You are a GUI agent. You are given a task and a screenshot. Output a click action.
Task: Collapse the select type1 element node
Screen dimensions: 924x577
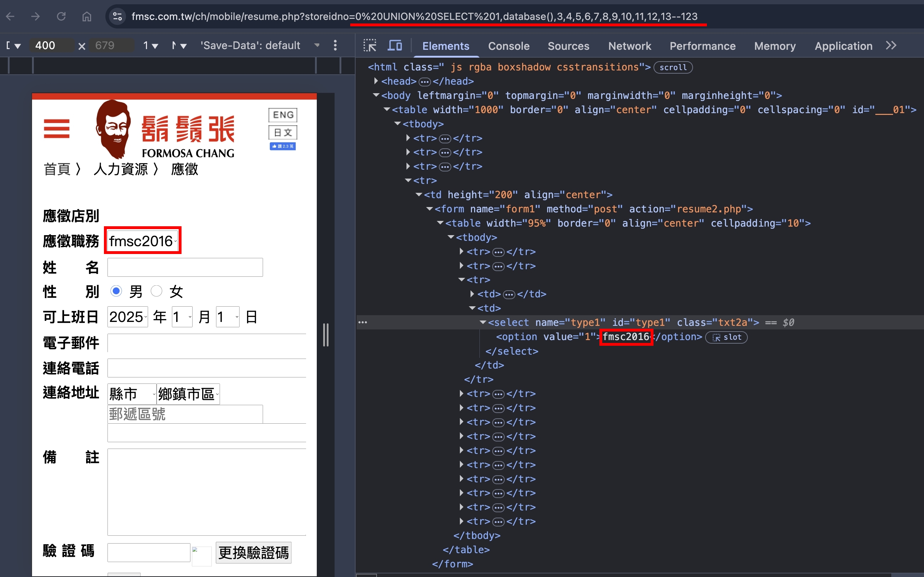point(483,322)
